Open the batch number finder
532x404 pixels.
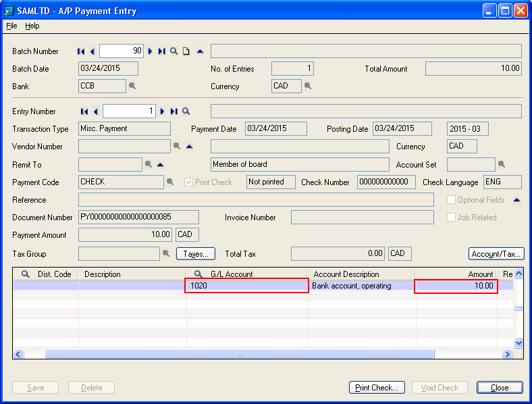click(x=174, y=51)
